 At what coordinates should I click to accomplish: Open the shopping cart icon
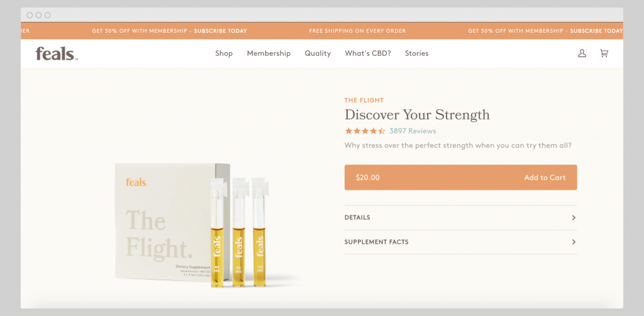point(604,53)
